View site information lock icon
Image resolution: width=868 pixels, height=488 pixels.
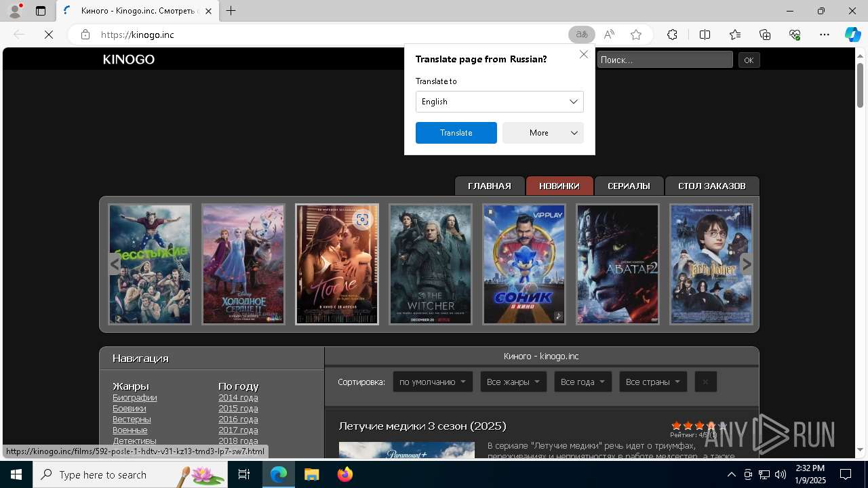point(85,35)
